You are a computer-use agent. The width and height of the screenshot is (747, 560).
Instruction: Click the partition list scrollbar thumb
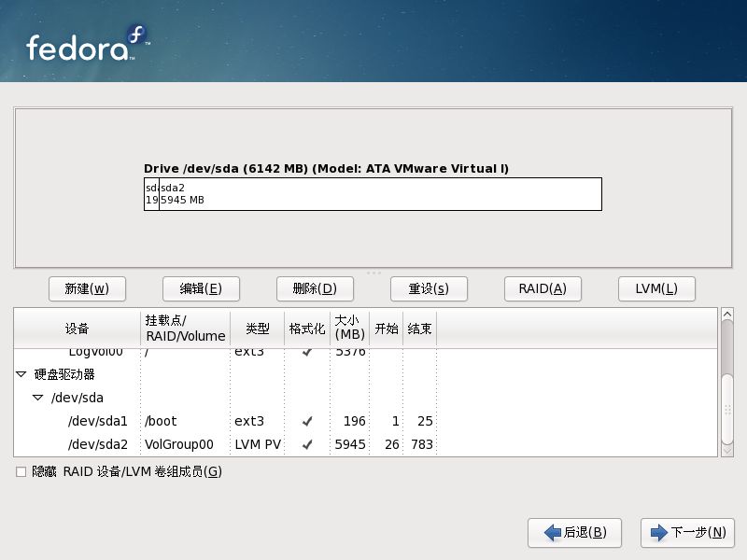click(x=727, y=410)
